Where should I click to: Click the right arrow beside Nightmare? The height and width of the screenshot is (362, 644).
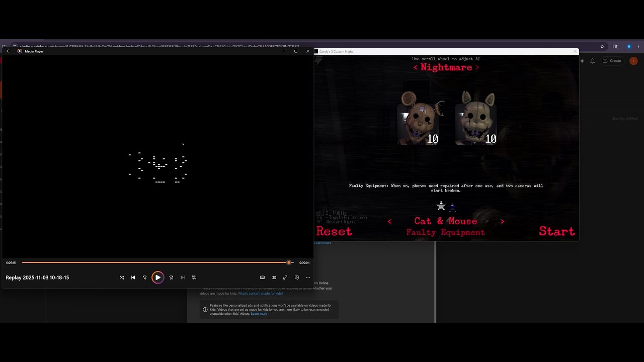coord(477,67)
